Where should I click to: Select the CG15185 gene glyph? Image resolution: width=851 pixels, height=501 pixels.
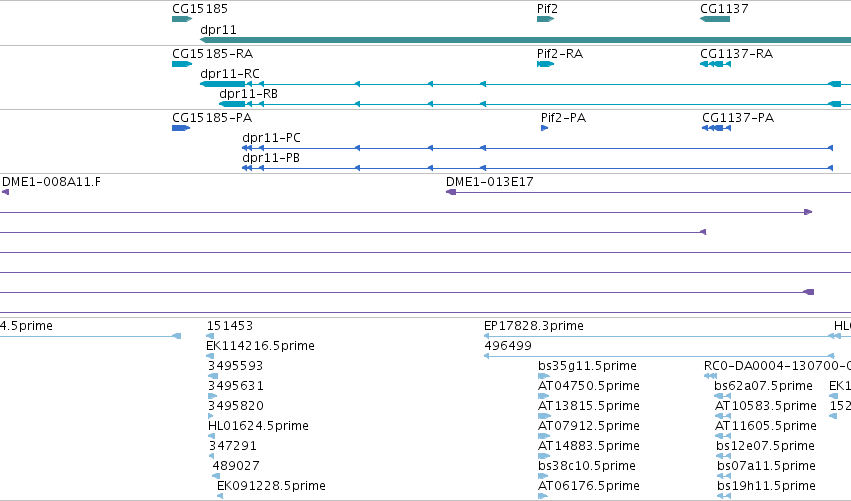(182, 19)
